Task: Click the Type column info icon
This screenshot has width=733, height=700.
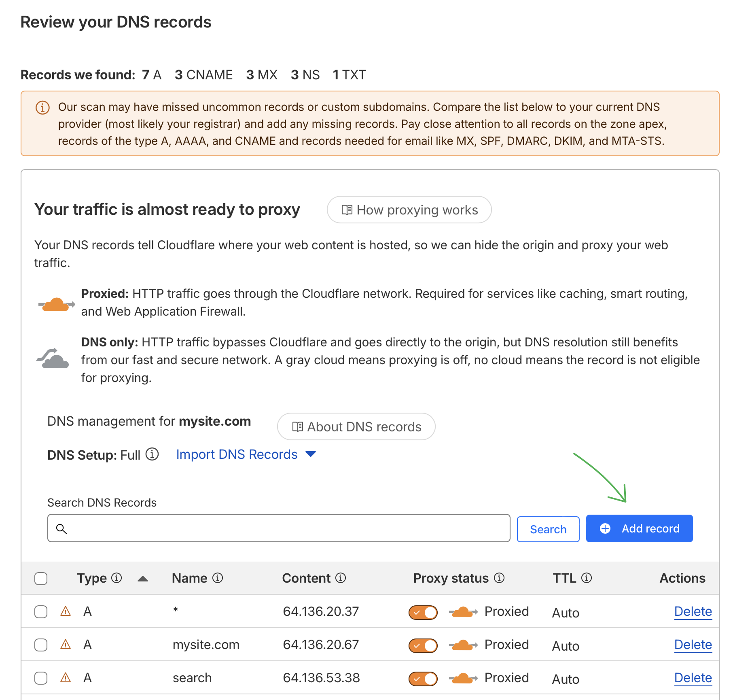Action: [117, 578]
